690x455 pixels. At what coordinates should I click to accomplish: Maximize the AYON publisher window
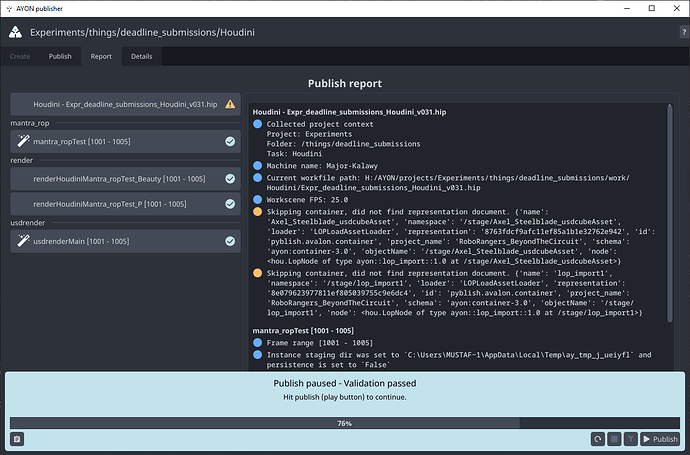pos(652,8)
